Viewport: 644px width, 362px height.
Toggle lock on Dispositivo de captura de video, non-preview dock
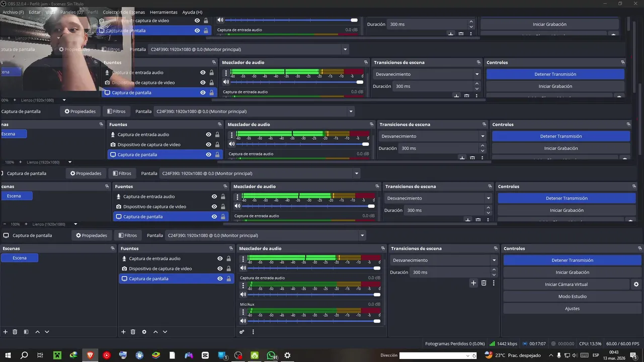tap(229, 268)
